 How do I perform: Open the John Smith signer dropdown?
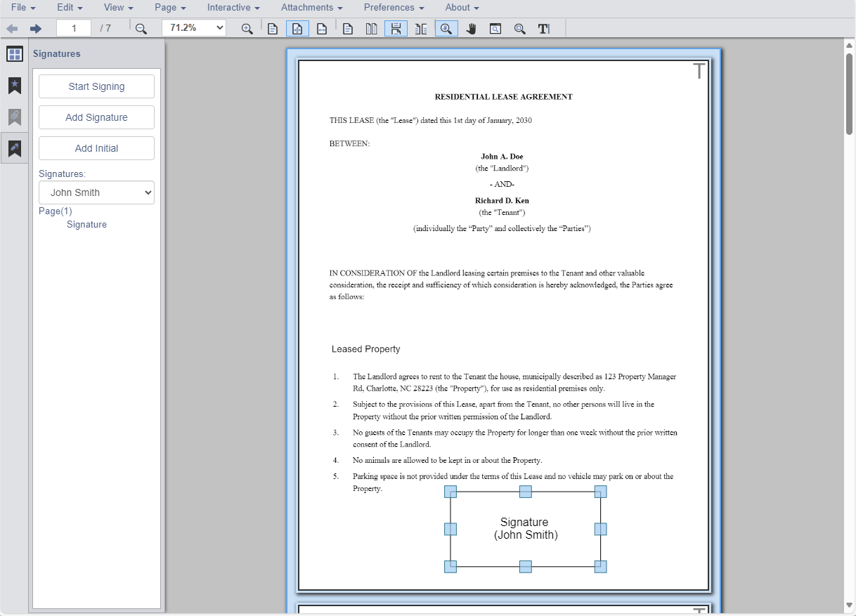click(x=96, y=192)
